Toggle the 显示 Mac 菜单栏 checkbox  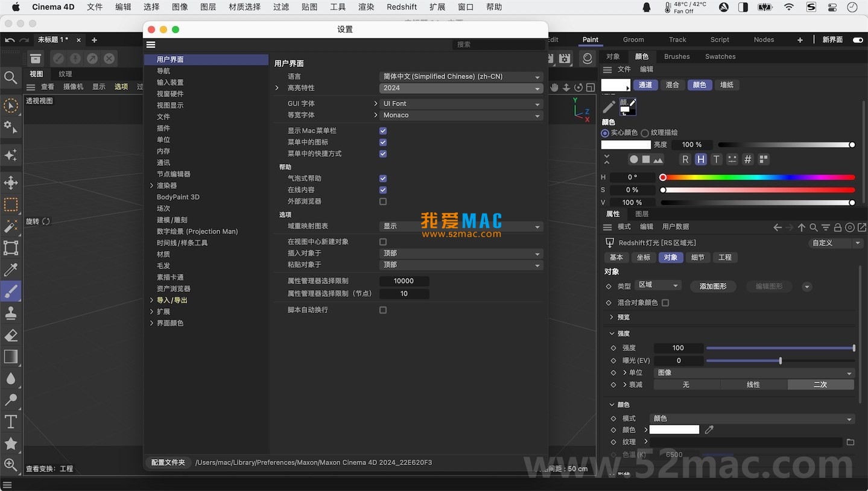pos(383,131)
